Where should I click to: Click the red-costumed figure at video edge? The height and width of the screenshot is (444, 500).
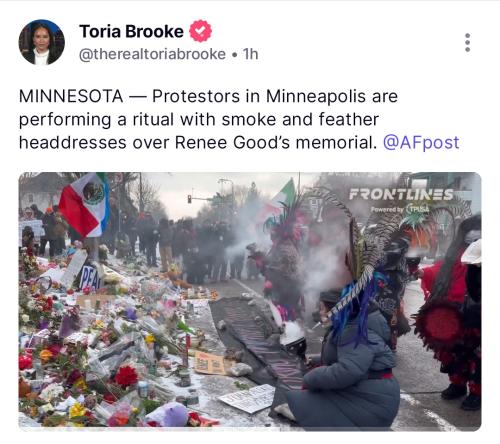point(448,313)
